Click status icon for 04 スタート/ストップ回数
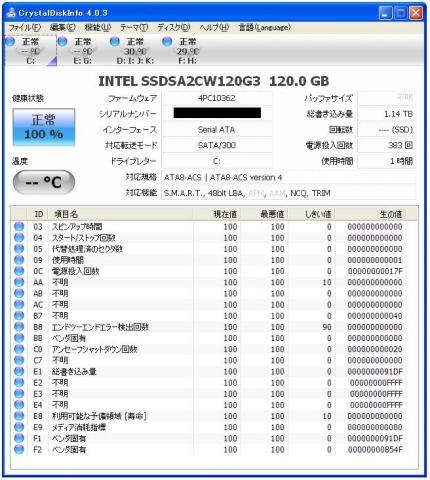Viewport: 430px width, 480px height. [19, 238]
